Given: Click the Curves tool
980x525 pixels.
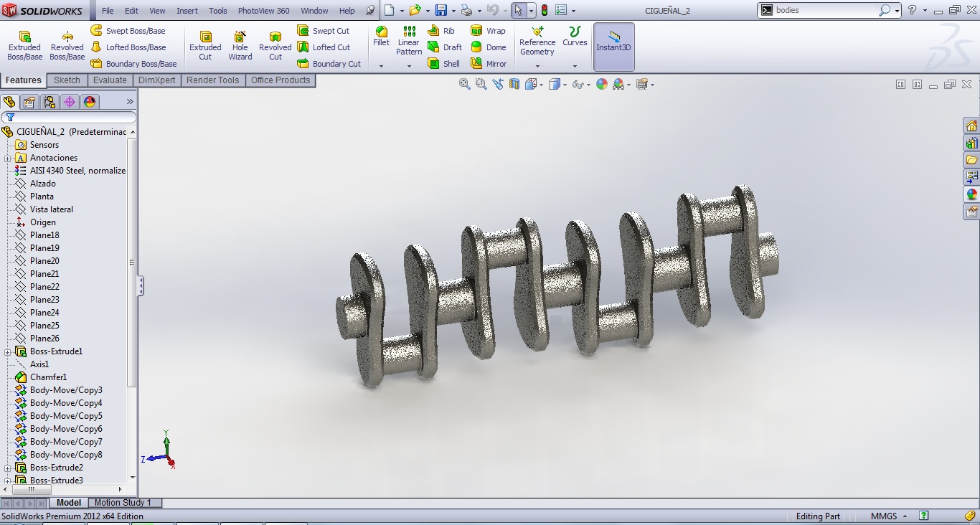Looking at the screenshot, I should click(575, 37).
